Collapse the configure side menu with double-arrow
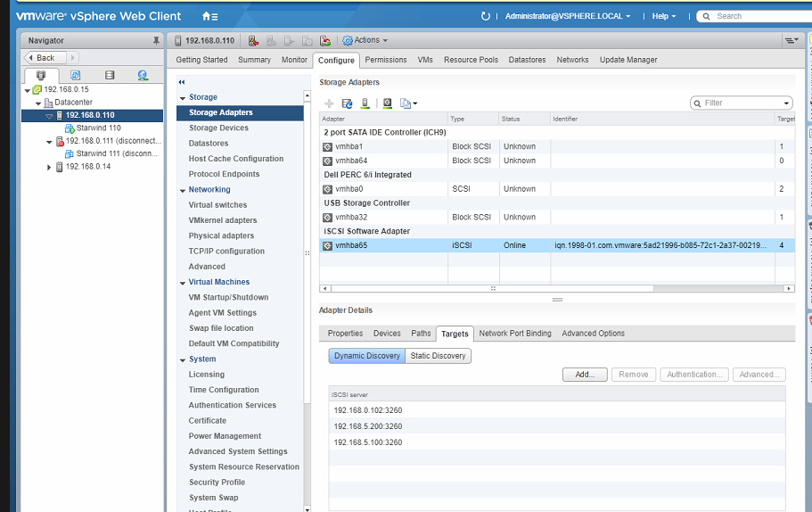Viewport: 812px width, 512px height. tap(182, 82)
